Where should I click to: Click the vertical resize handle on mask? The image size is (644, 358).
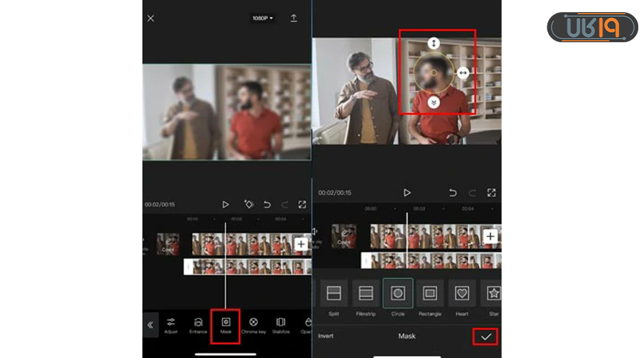click(434, 43)
